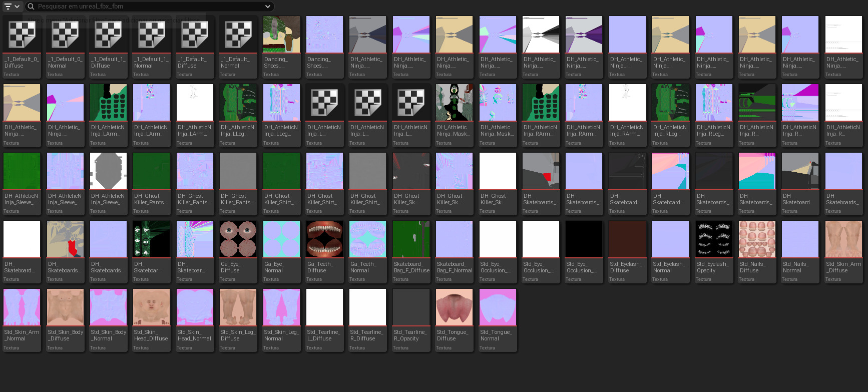Select the _1_Default_0_ Diffuse texture asset
The image size is (868, 392).
pyautogui.click(x=22, y=47)
